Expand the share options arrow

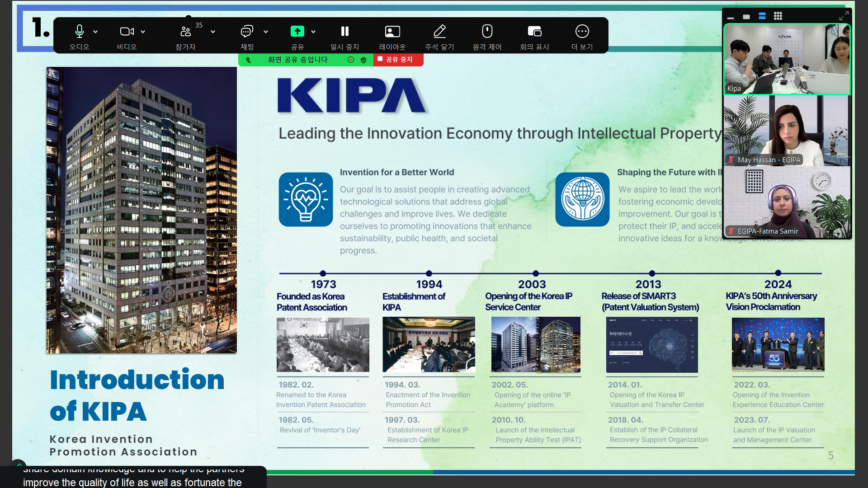[x=313, y=32]
